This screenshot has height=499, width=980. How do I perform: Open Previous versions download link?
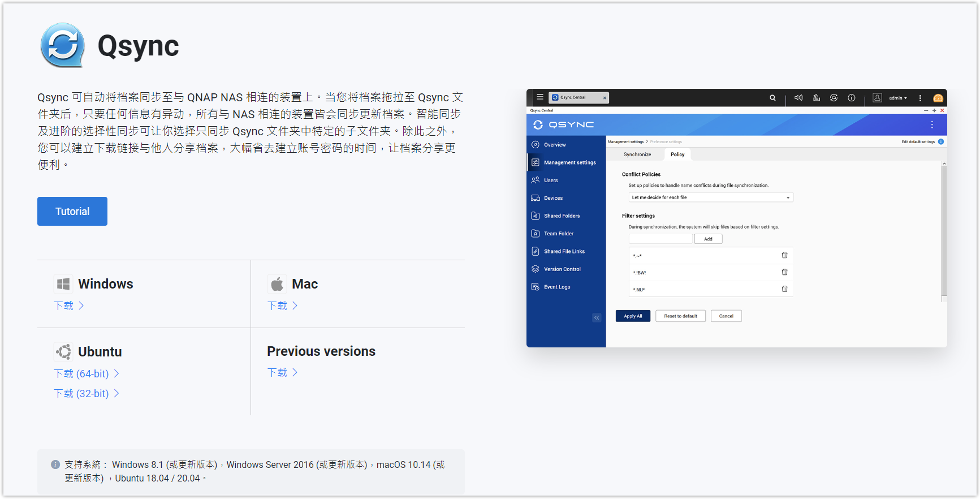(282, 372)
